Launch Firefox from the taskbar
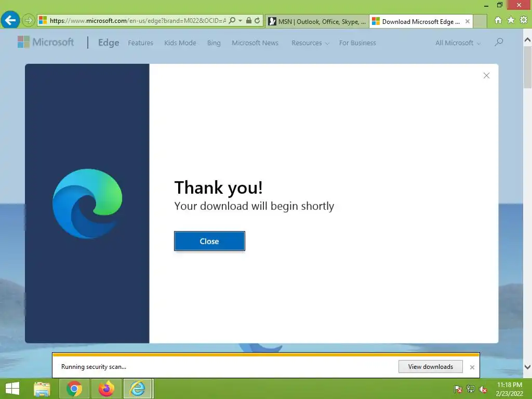This screenshot has width=532, height=399. tap(106, 389)
